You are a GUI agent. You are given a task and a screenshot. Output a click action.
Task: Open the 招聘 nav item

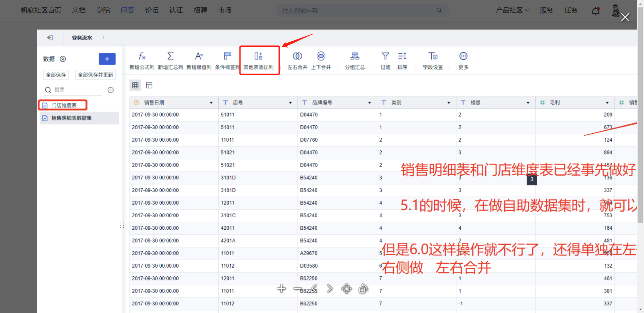200,10
